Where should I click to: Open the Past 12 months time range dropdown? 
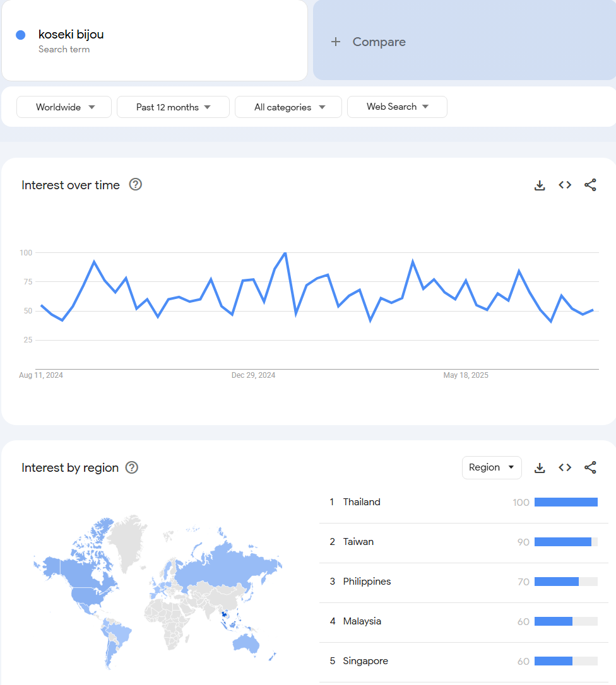tap(173, 107)
